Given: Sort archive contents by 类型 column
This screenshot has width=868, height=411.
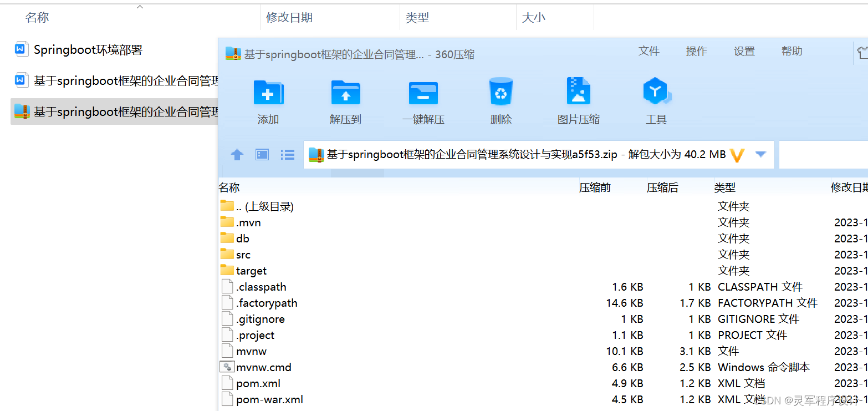Looking at the screenshot, I should 725,187.
